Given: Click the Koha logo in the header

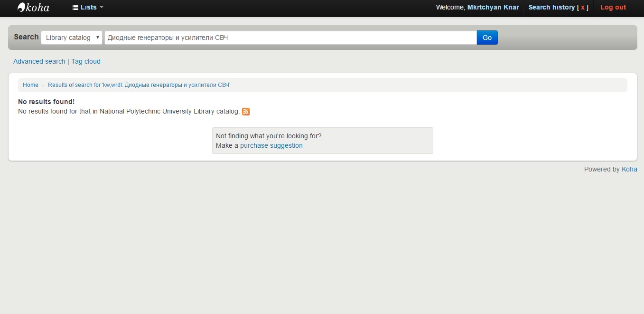Looking at the screenshot, I should coord(33,7).
